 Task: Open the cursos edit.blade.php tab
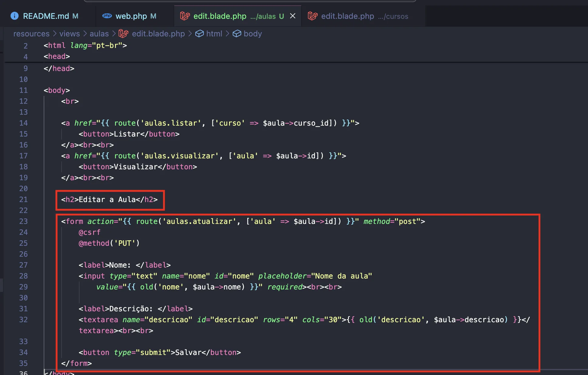[347, 16]
